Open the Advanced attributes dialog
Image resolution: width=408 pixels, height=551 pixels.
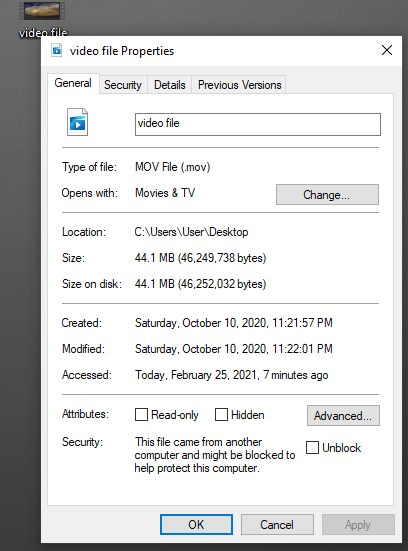pyautogui.click(x=343, y=416)
